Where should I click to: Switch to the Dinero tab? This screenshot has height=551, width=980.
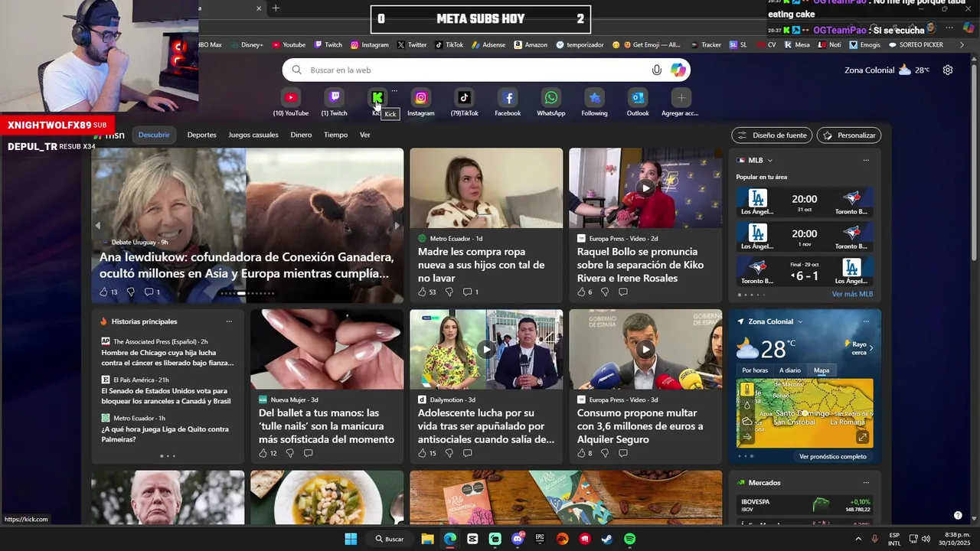[301, 135]
